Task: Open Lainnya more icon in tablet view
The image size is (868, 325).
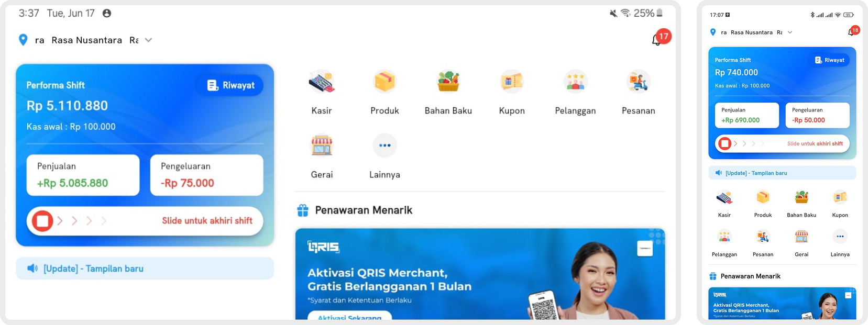Action: pos(384,145)
